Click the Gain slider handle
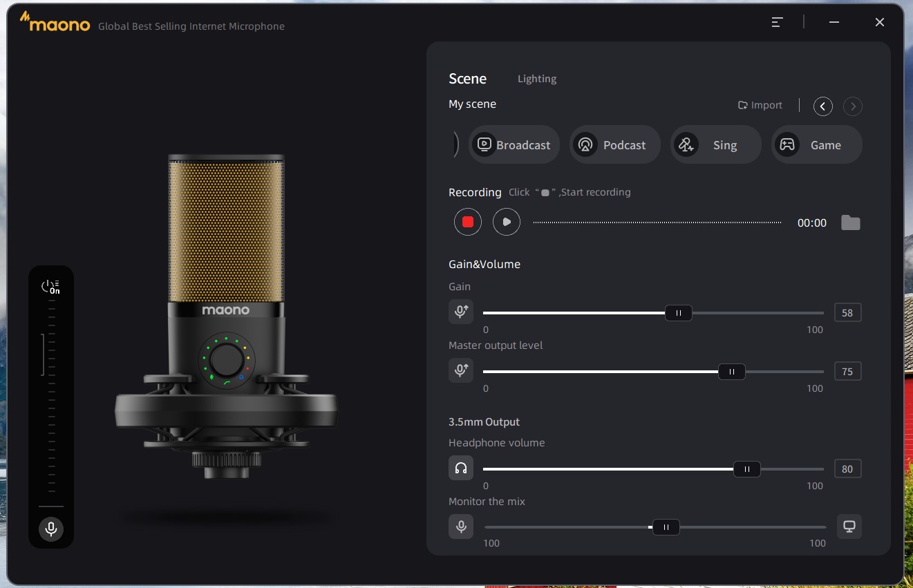Screen dimensions: 913x588 [679, 313]
